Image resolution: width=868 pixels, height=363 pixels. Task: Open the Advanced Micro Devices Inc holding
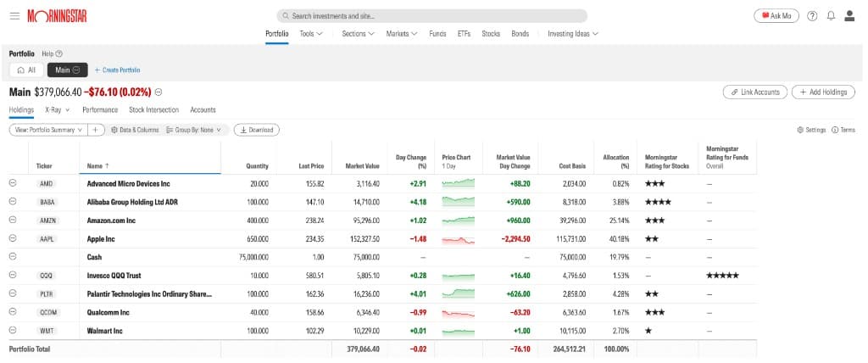(129, 183)
